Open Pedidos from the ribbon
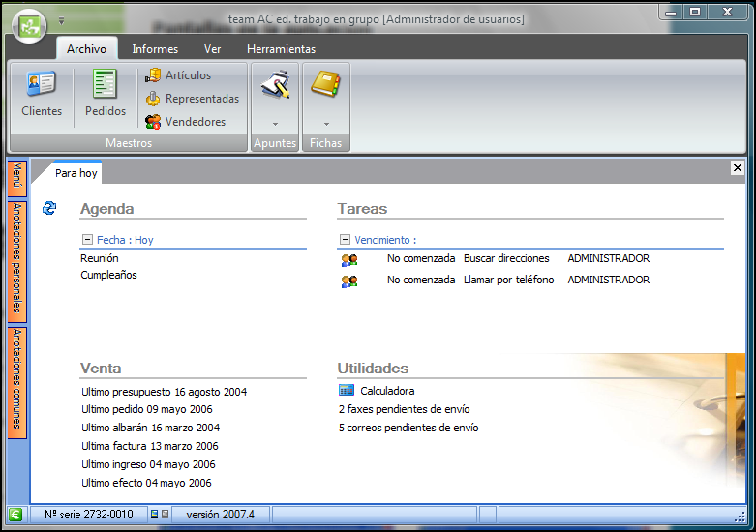 point(106,94)
